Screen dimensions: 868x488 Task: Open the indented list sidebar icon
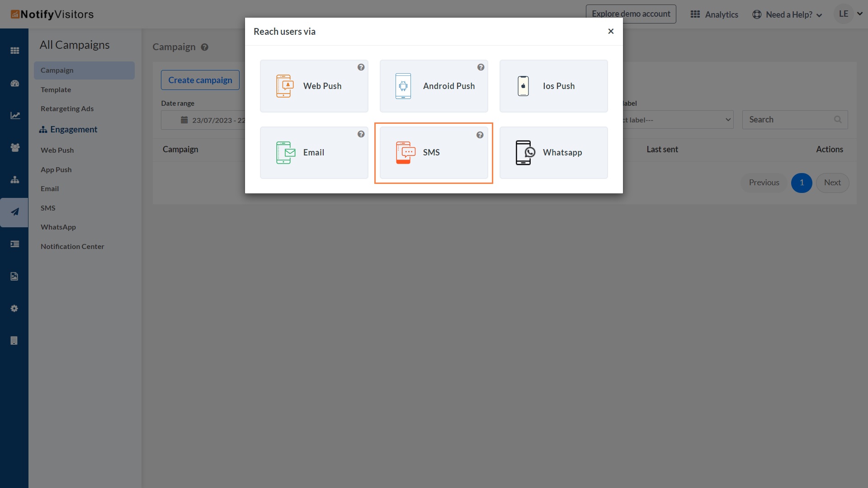(14, 244)
